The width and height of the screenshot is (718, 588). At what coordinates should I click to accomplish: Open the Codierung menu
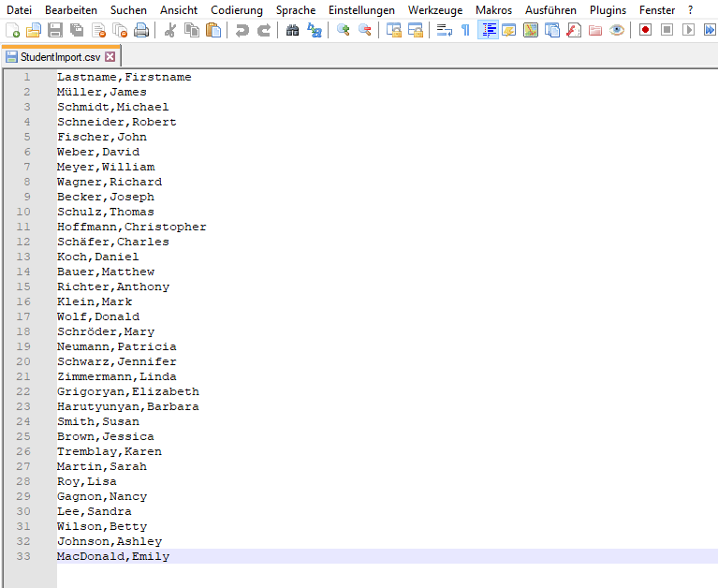tap(237, 9)
